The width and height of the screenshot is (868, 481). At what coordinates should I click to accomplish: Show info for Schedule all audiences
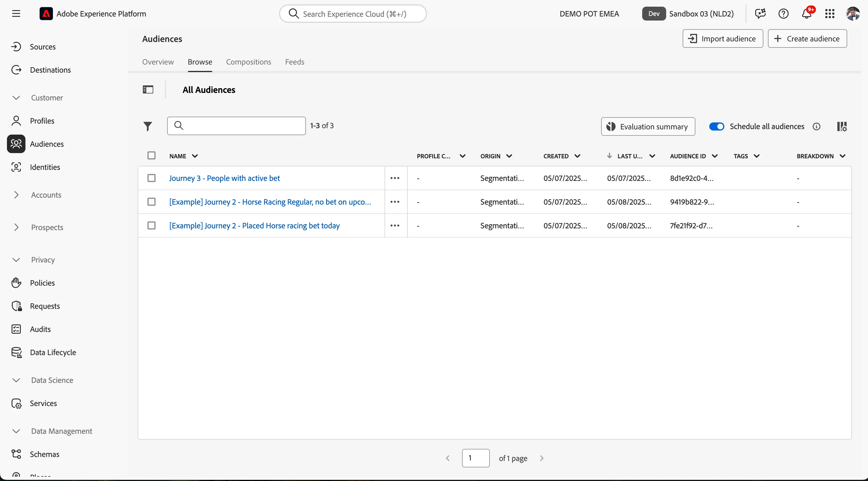coord(817,126)
